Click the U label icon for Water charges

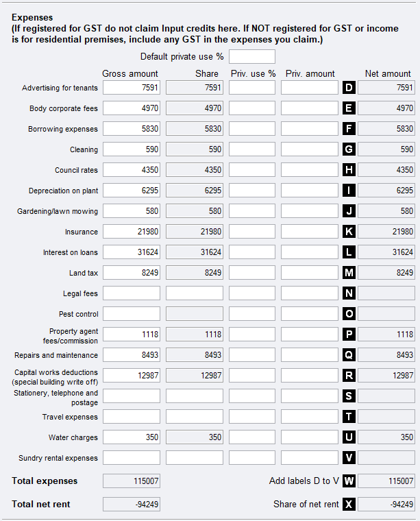click(x=349, y=437)
